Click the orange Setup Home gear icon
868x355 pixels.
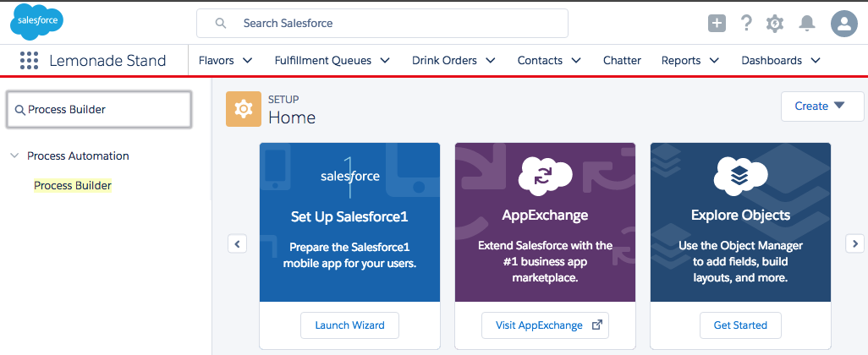(243, 109)
